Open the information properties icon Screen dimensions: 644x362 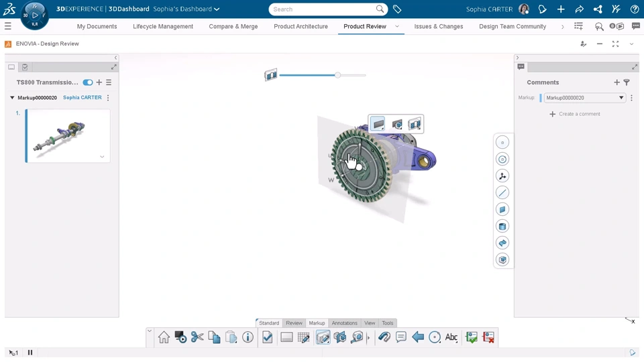coord(248,337)
